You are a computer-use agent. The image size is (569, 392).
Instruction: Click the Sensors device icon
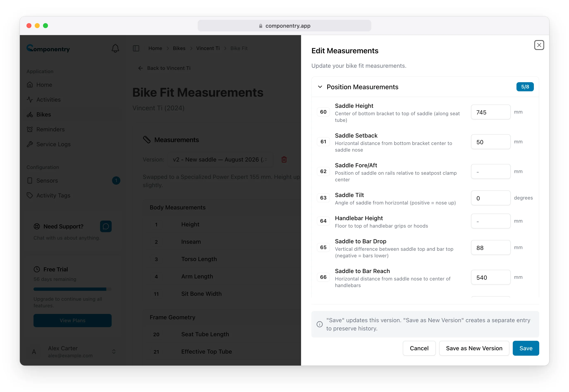click(30, 181)
